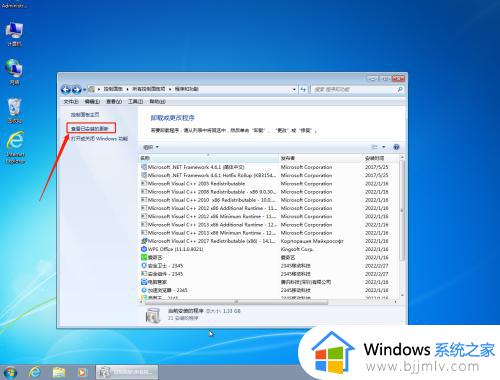Select Microsoft Visual C++ 2005 Redistributable
The height and width of the screenshot is (380, 500).
tap(268, 184)
